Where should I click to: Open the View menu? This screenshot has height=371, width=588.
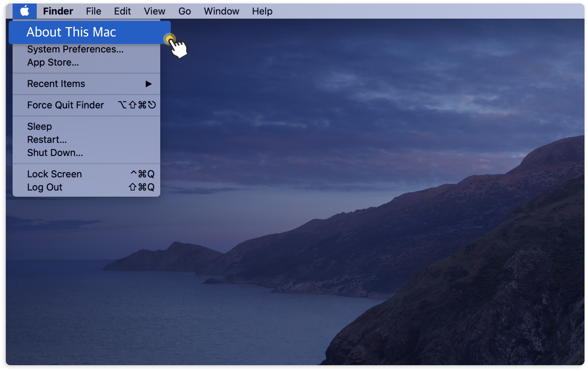[x=155, y=11]
